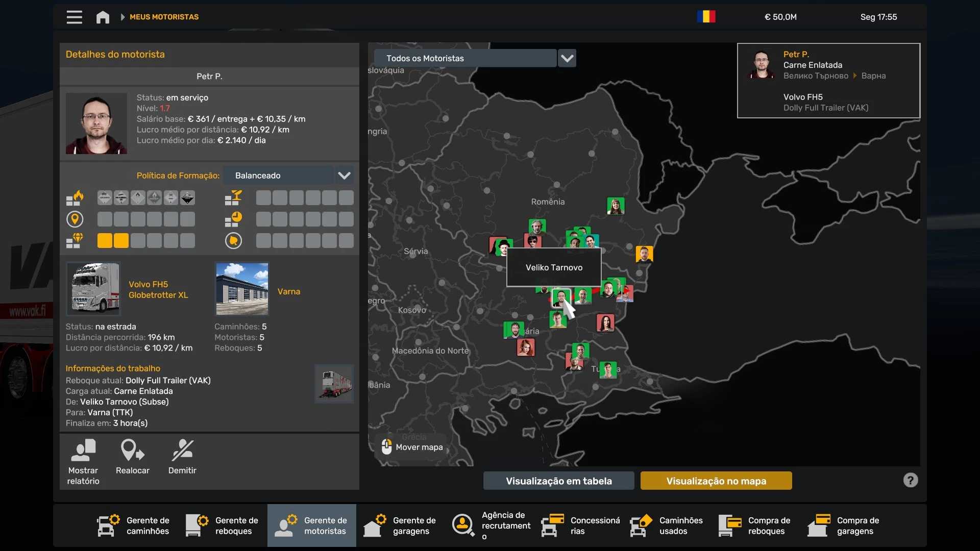The image size is (980, 551).
Task: Switch to Visualização no mapa
Action: click(716, 481)
